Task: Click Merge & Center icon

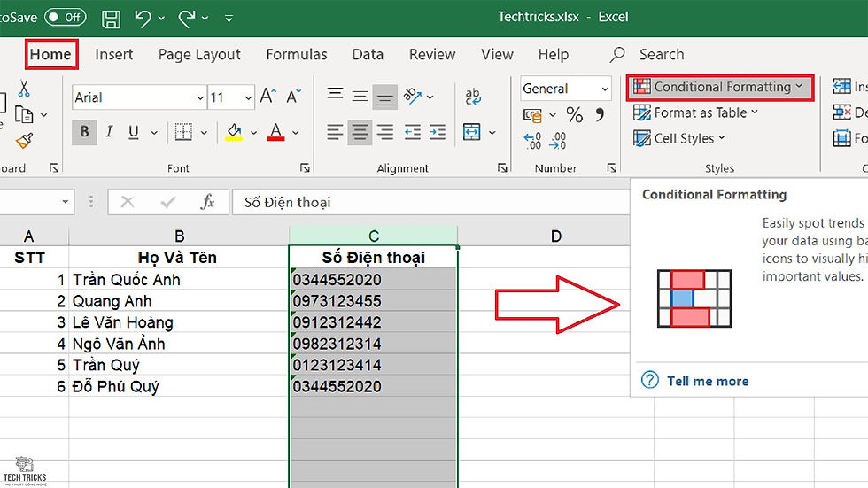Action: pyautogui.click(x=471, y=132)
